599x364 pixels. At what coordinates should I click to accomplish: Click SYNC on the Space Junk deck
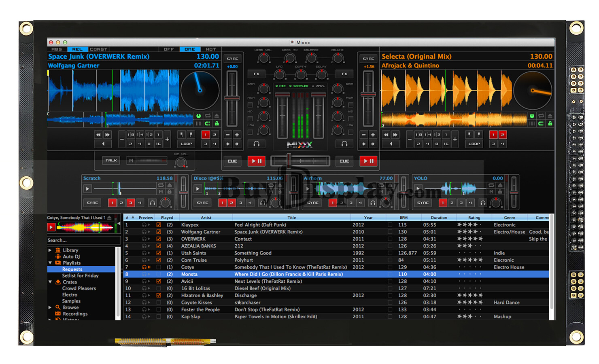coord(232,59)
